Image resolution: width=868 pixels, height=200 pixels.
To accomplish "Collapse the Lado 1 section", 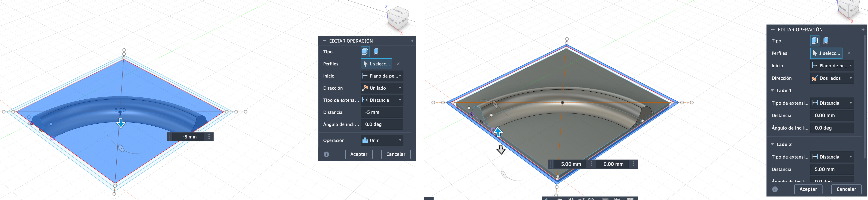I will pyautogui.click(x=772, y=91).
